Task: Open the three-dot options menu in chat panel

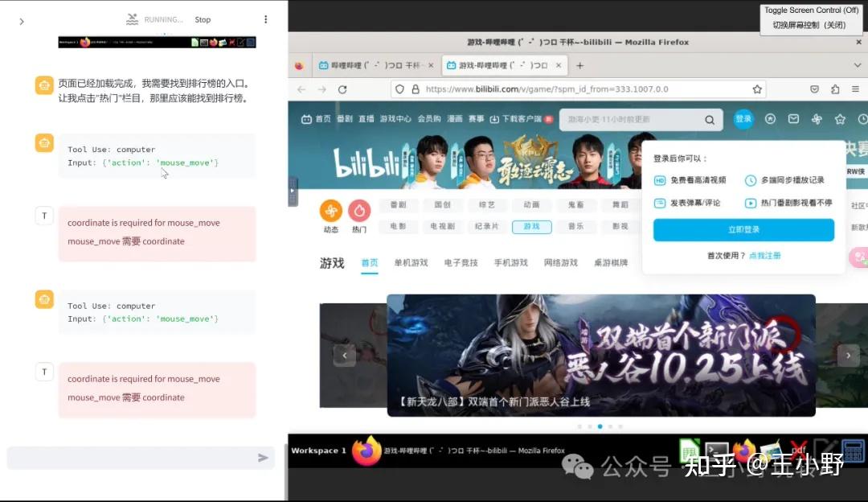Action: tap(266, 19)
